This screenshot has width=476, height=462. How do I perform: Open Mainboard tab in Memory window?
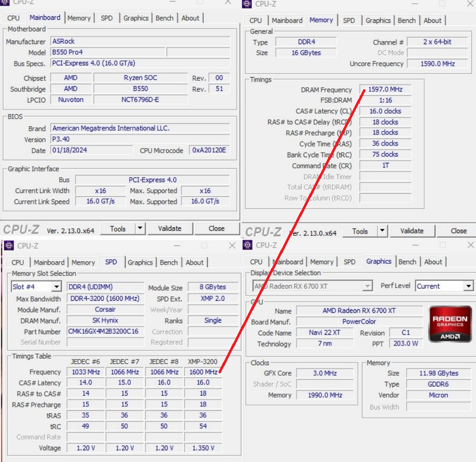(287, 20)
